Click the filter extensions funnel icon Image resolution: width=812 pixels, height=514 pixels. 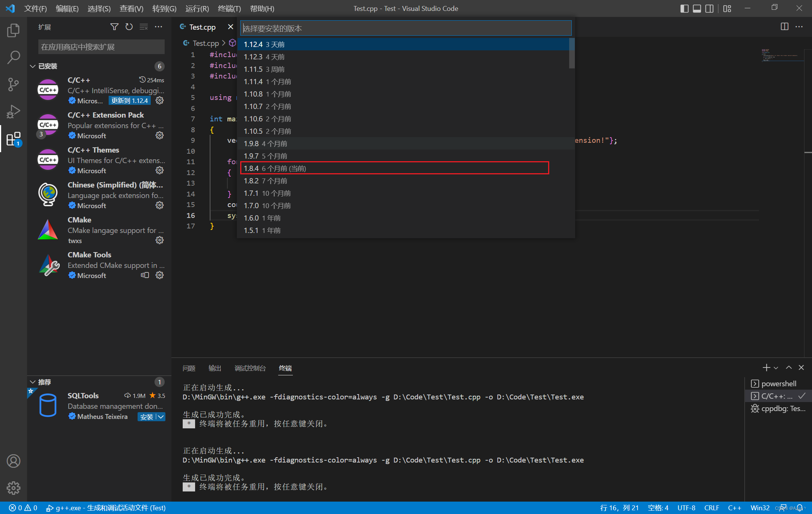pos(114,27)
